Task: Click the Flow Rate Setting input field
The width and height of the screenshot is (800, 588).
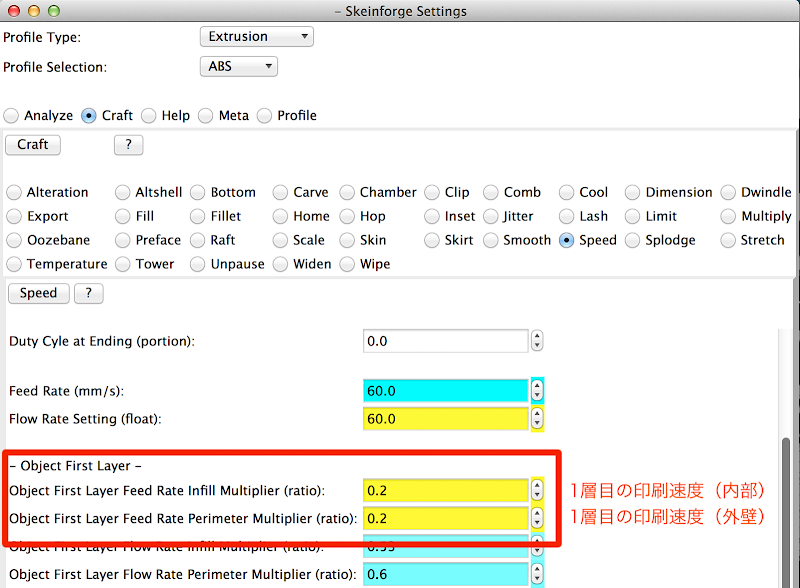Action: (x=446, y=419)
